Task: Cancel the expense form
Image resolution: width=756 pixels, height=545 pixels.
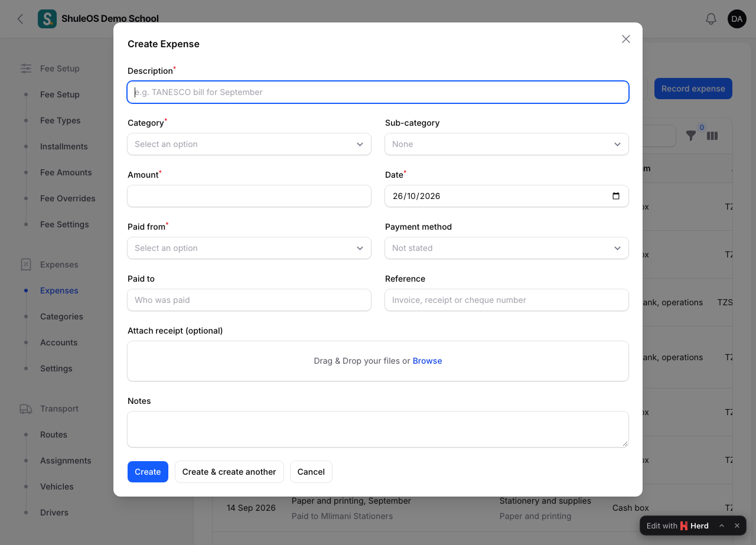Action: click(x=311, y=472)
